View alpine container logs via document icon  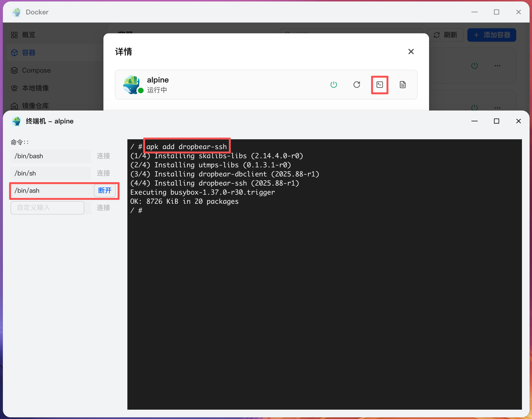click(x=403, y=85)
